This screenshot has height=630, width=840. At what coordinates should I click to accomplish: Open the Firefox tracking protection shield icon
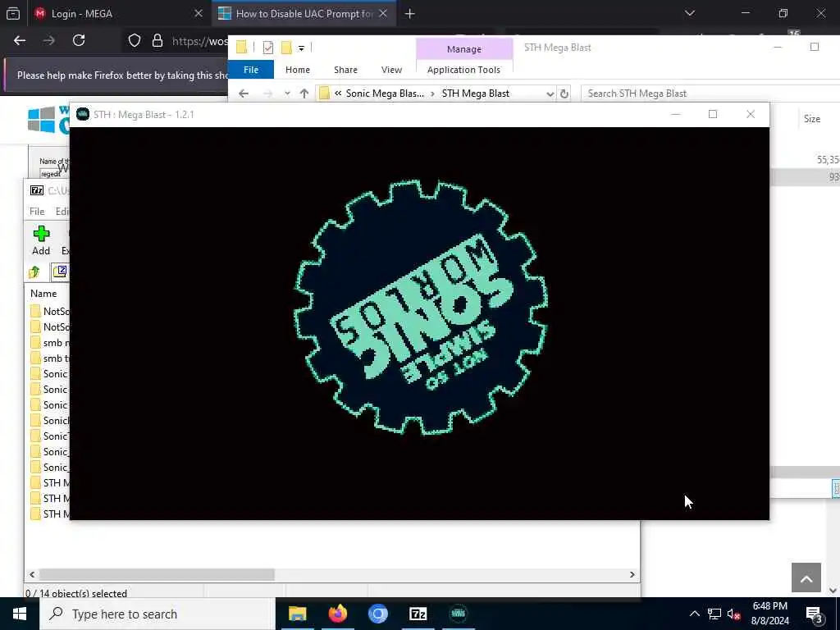[135, 41]
